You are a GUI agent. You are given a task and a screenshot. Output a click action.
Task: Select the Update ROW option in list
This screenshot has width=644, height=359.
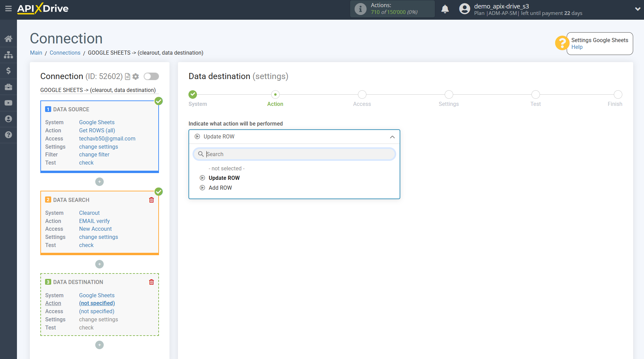click(x=224, y=178)
